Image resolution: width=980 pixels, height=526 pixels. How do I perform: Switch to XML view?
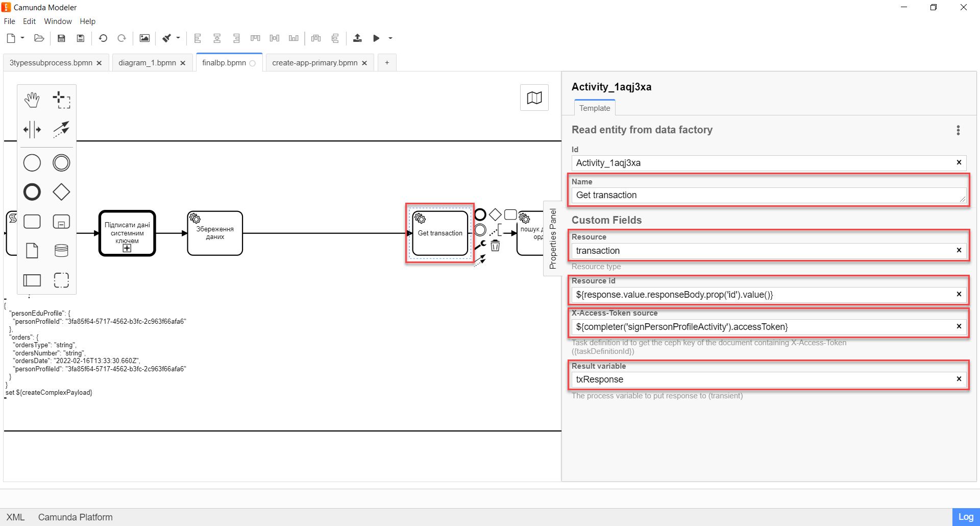(15, 517)
